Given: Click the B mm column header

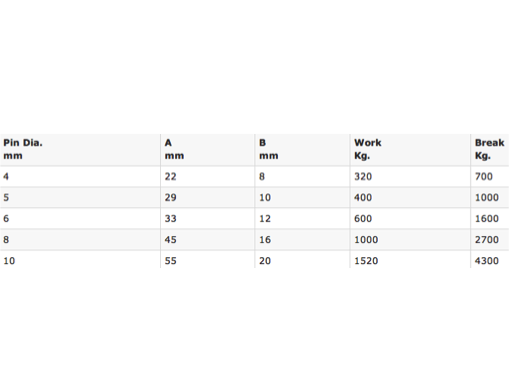Looking at the screenshot, I should pos(302,149).
